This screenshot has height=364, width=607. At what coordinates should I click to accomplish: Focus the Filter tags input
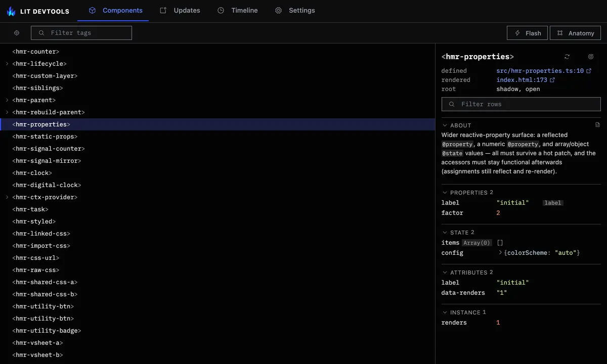click(x=81, y=33)
